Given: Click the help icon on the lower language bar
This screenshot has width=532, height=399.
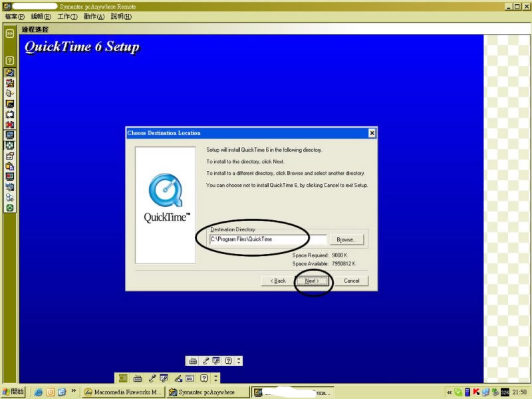Looking at the screenshot, I should tap(204, 378).
